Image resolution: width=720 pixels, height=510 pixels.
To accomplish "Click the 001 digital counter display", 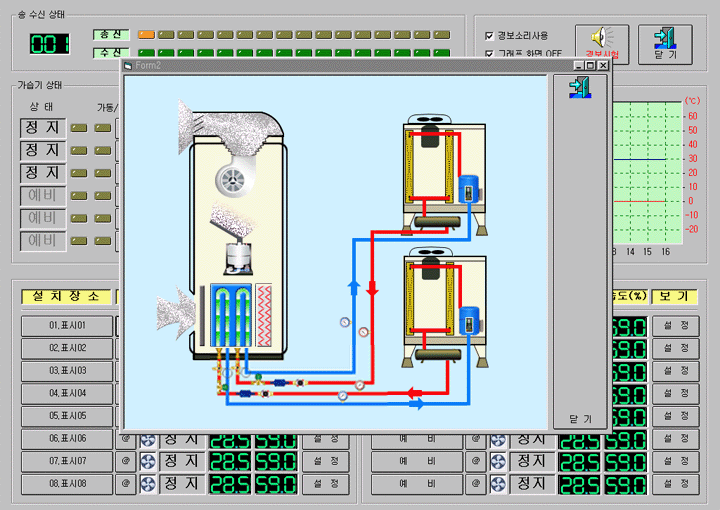I will tap(49, 44).
